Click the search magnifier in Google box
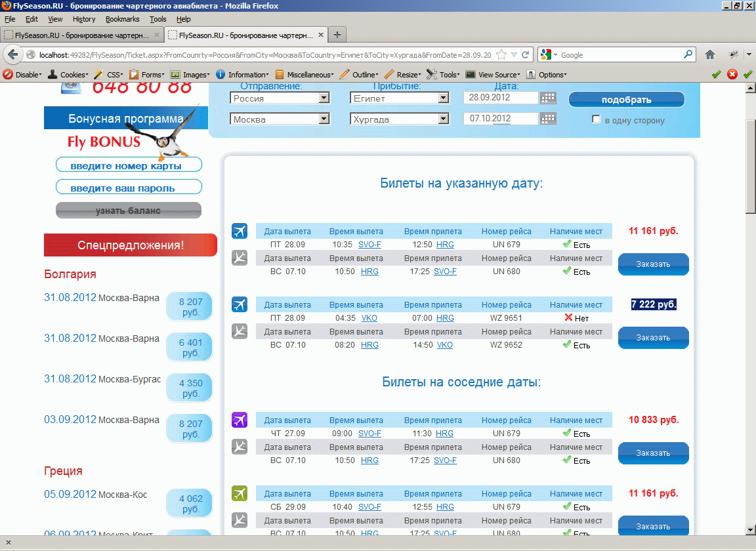Image resolution: width=756 pixels, height=551 pixels. [x=688, y=54]
